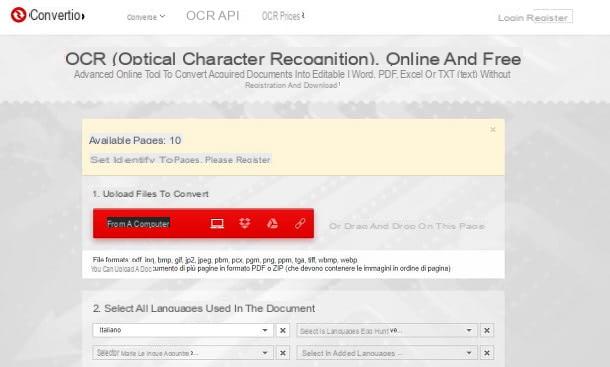Add file by URL link icon
The image size is (610, 367).
(300, 223)
